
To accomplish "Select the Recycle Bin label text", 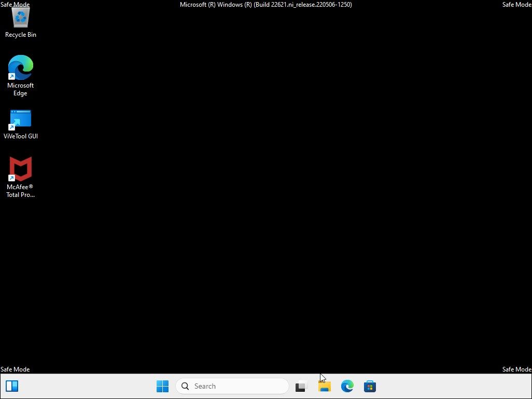I will point(20,35).
